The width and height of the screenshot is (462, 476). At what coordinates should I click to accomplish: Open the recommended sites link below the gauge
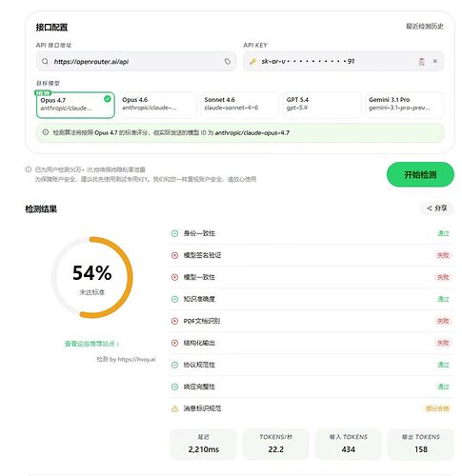click(91, 344)
